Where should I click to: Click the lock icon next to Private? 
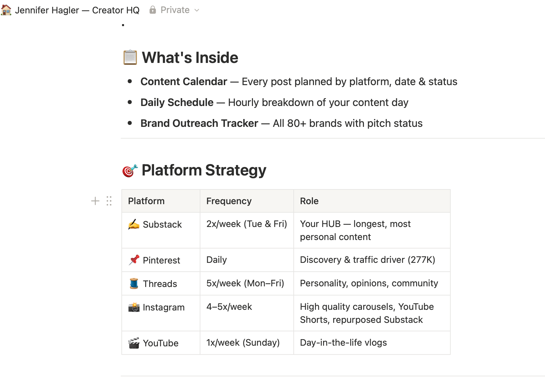click(152, 10)
